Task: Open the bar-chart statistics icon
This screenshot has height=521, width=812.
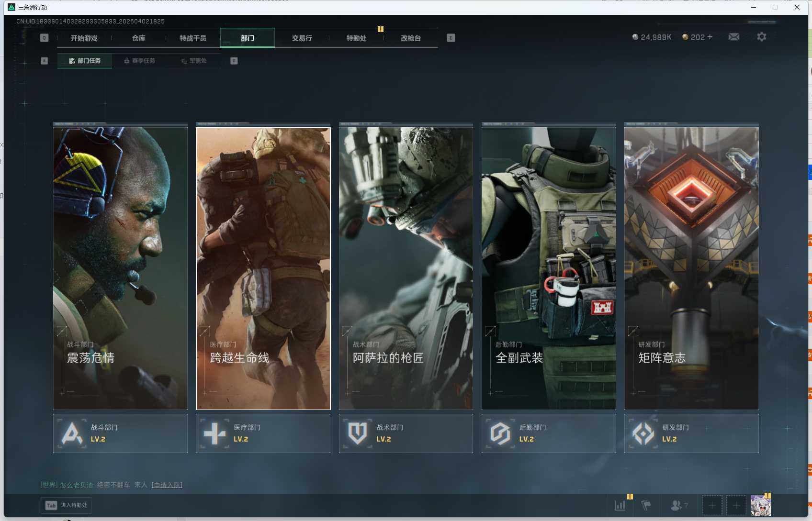Action: coord(620,505)
